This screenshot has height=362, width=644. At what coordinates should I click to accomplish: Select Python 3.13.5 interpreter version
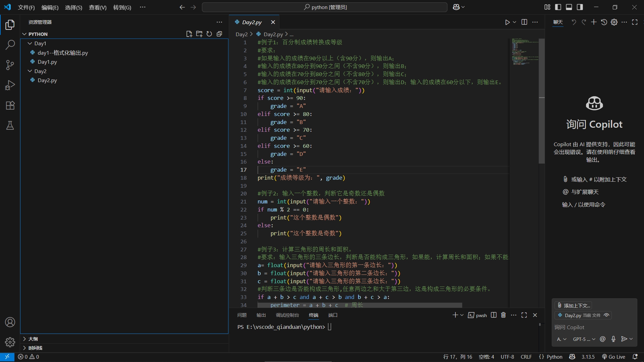click(588, 357)
